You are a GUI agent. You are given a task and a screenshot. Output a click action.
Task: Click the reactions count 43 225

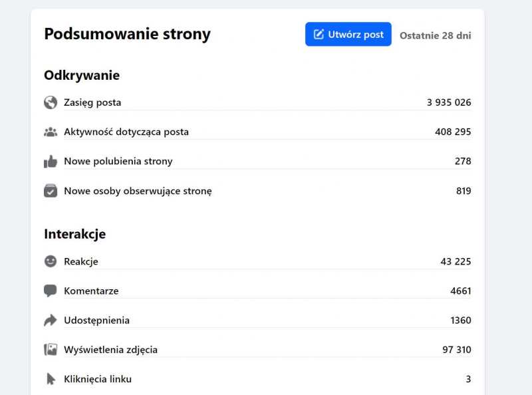click(x=456, y=261)
